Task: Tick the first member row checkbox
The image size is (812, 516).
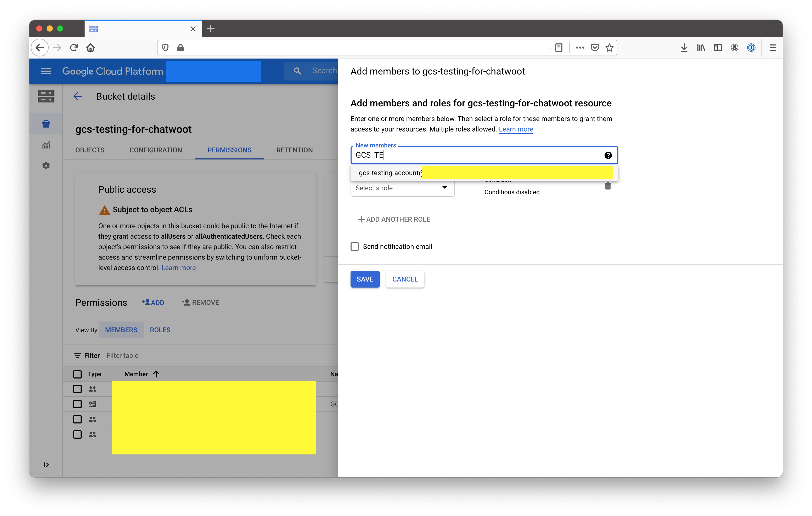Action: coord(77,389)
